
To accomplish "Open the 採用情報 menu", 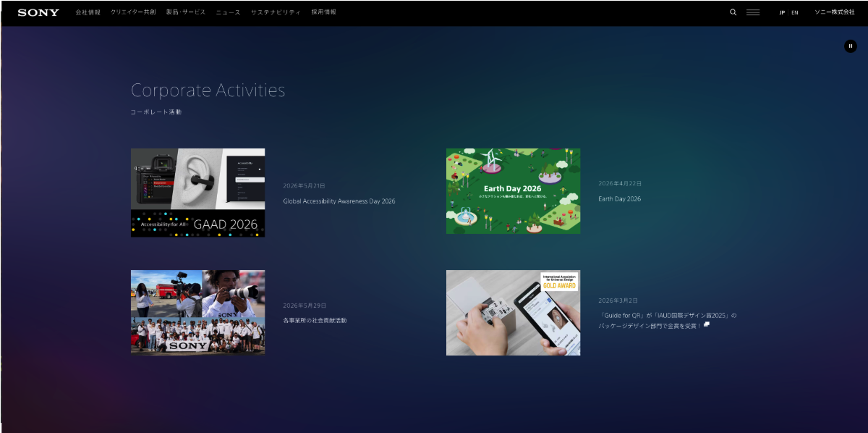I will coord(323,12).
